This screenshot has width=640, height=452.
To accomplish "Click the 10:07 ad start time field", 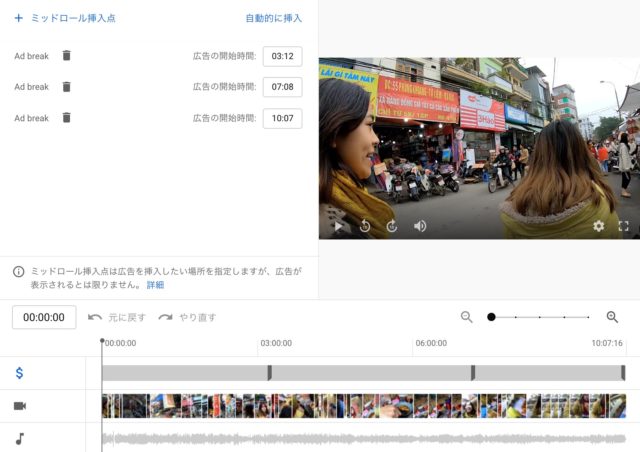I will (282, 118).
